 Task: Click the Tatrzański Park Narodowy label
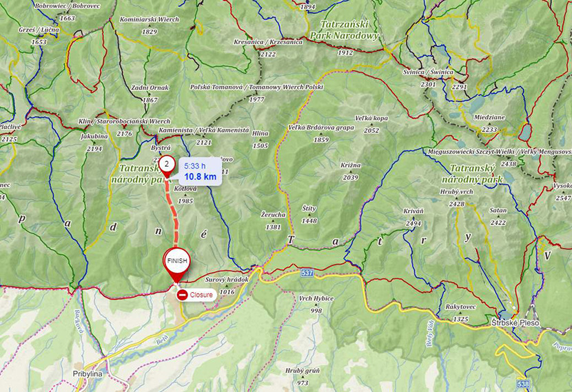[345, 30]
